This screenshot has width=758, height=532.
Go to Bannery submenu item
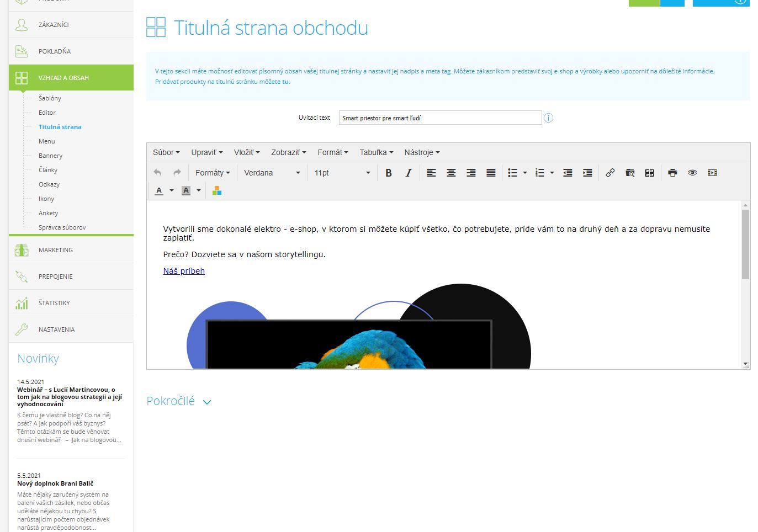tap(50, 156)
